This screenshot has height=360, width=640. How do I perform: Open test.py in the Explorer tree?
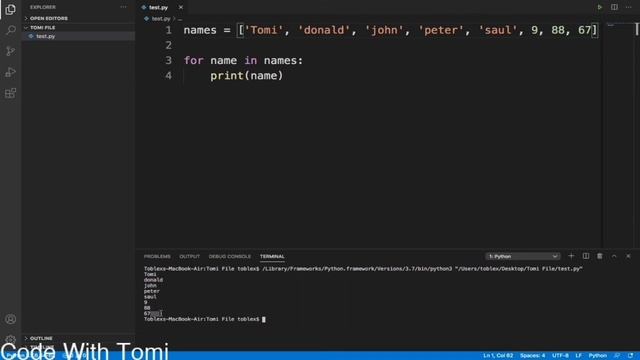[78, 36]
